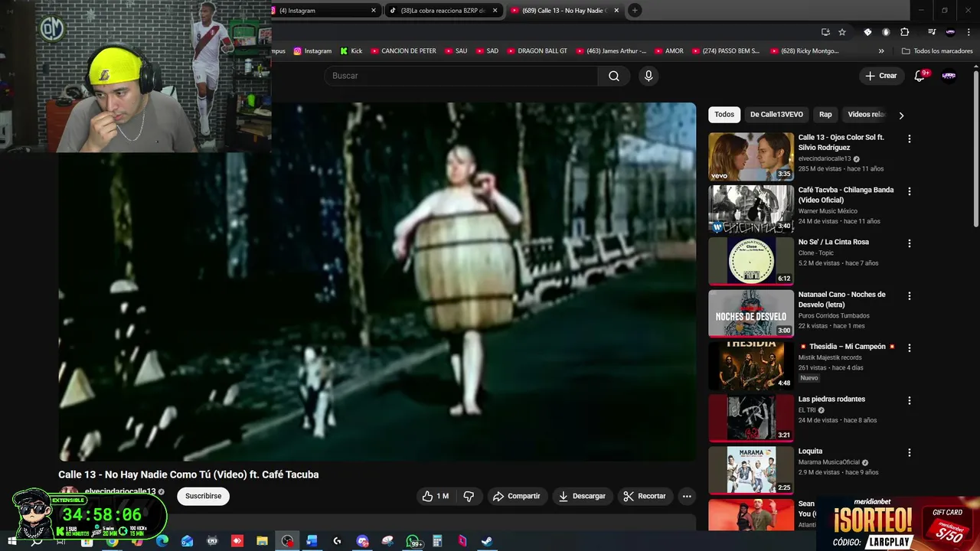Open Noches de Desvelo video thumbnail
The width and height of the screenshot is (980, 551).
pos(751,314)
